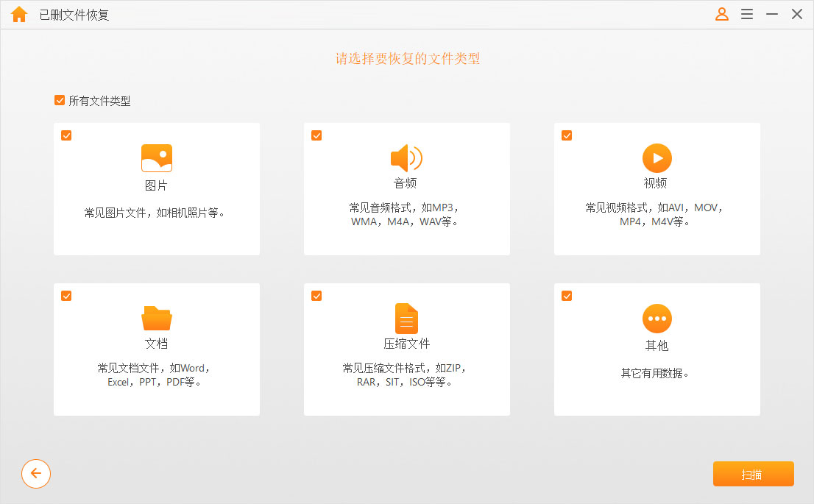Click the 音频 speaker icon
This screenshot has width=814, height=504.
(406, 158)
